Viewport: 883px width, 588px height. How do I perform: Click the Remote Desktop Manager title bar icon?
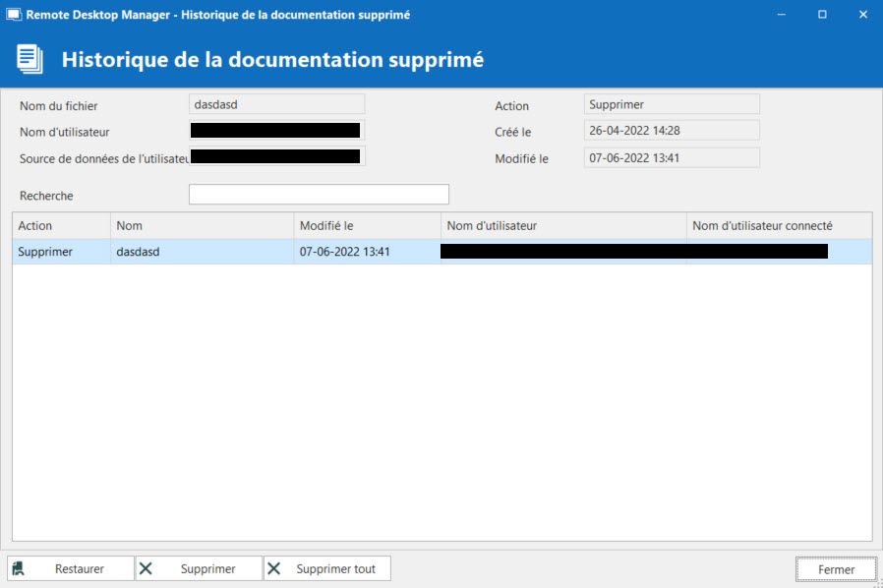click(14, 15)
